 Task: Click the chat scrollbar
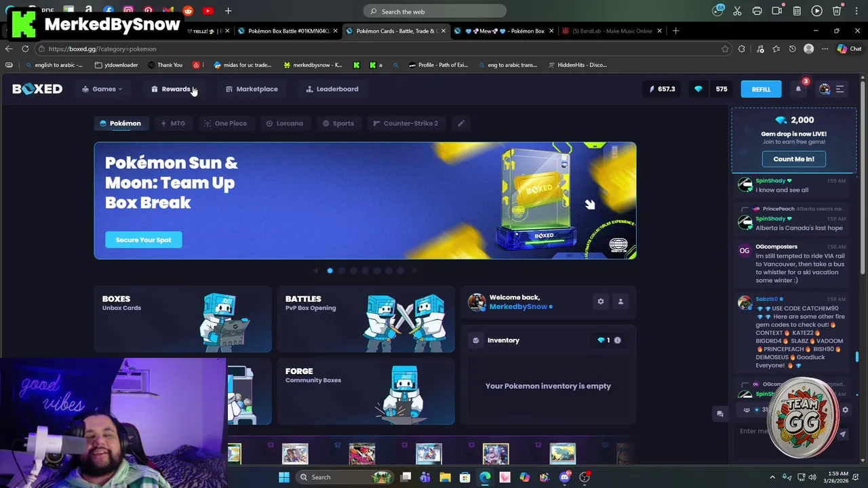[857, 357]
